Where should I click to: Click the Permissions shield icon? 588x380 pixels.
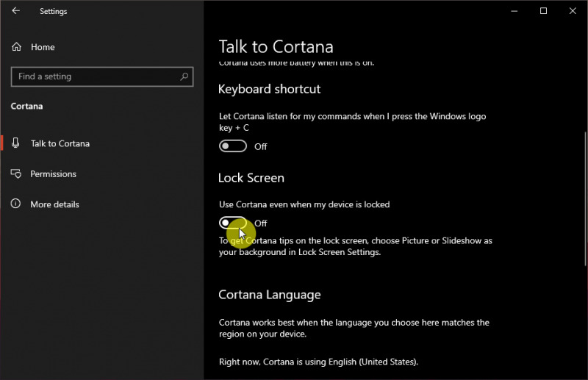click(x=15, y=173)
